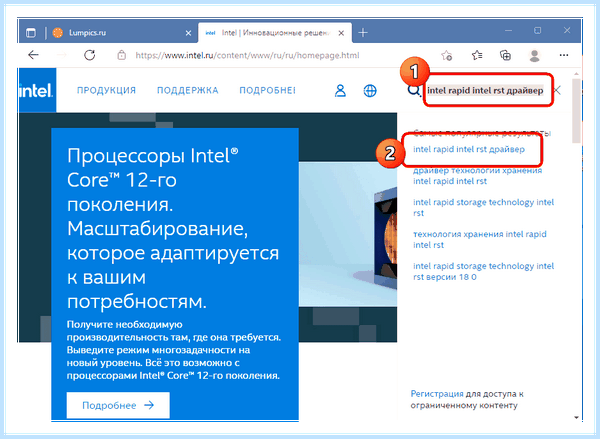Pick suggestion ending 'rst версии 18 0'
This screenshot has height=439, width=600.
(x=483, y=271)
